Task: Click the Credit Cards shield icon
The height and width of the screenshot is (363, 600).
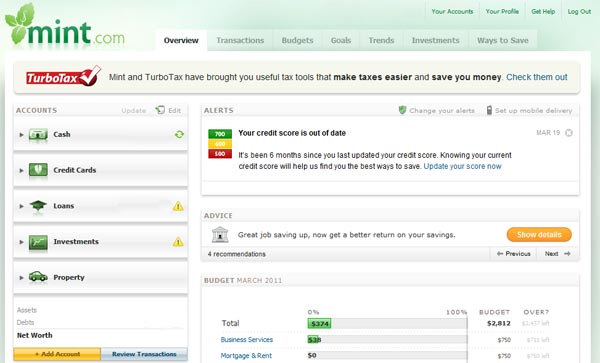Action: tap(38, 170)
